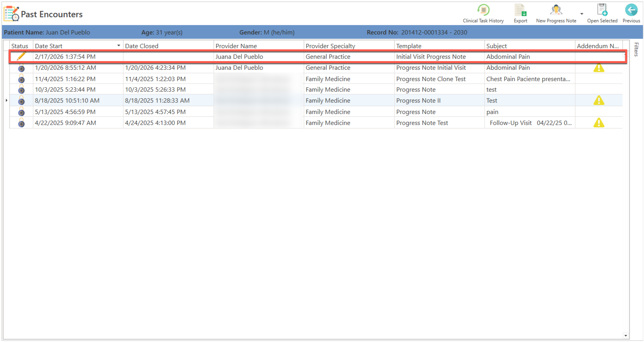Image resolution: width=644 pixels, height=342 pixels.
Task: Click Date Closed column header
Action: tap(141, 46)
